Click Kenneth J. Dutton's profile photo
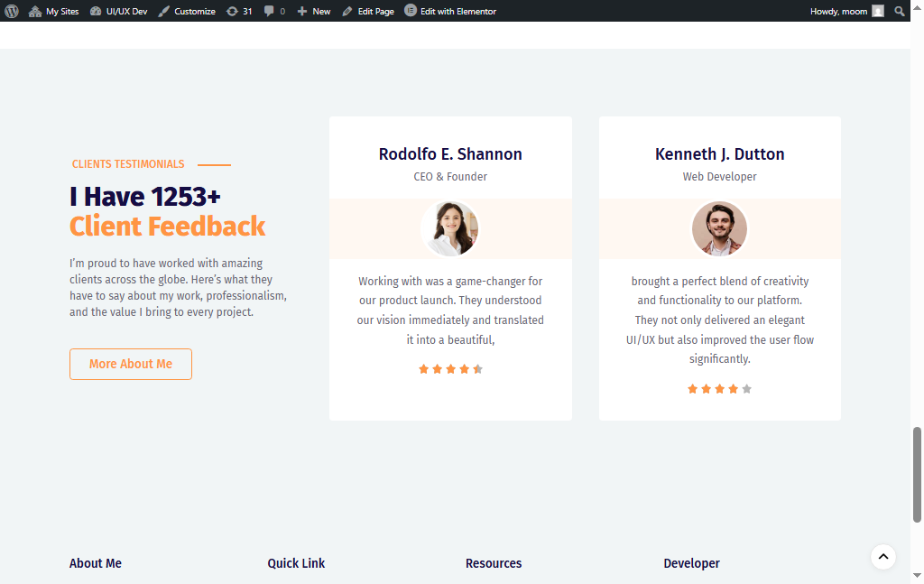The image size is (924, 584). [719, 228]
